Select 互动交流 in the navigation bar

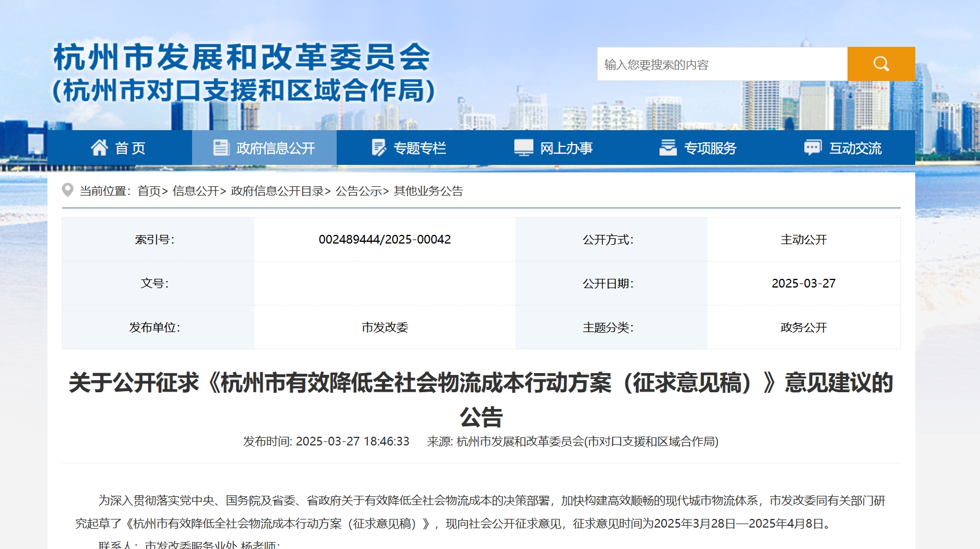click(855, 149)
